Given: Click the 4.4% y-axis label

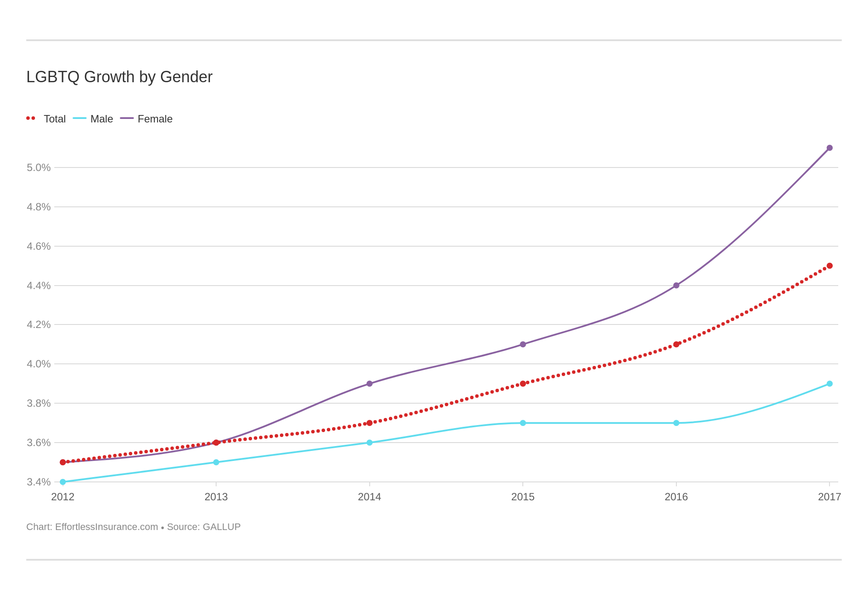Looking at the screenshot, I should tap(39, 286).
